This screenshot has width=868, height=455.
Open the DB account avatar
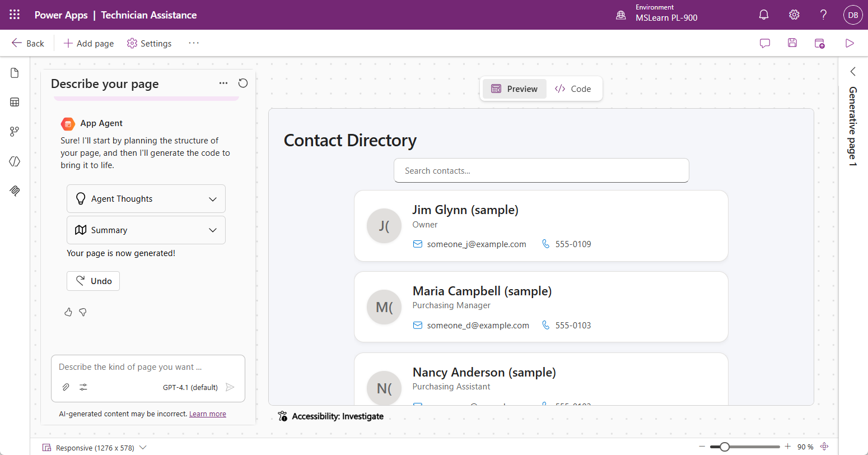[853, 15]
